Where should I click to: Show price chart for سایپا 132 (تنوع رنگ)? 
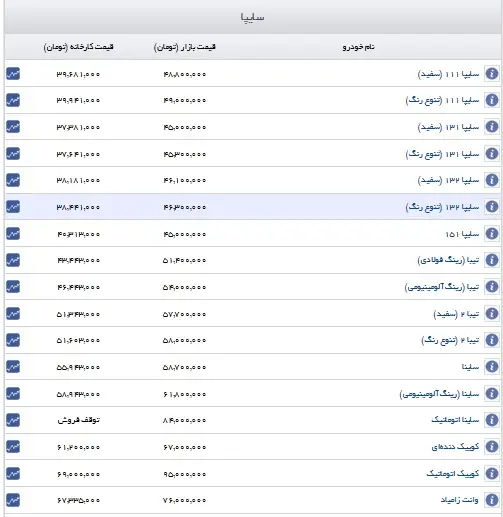(x=13, y=207)
